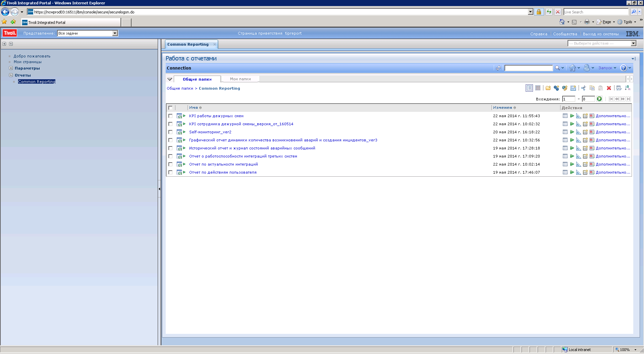Expand all navigation tree nodes with plus button
The width and height of the screenshot is (644, 354).
(4, 44)
